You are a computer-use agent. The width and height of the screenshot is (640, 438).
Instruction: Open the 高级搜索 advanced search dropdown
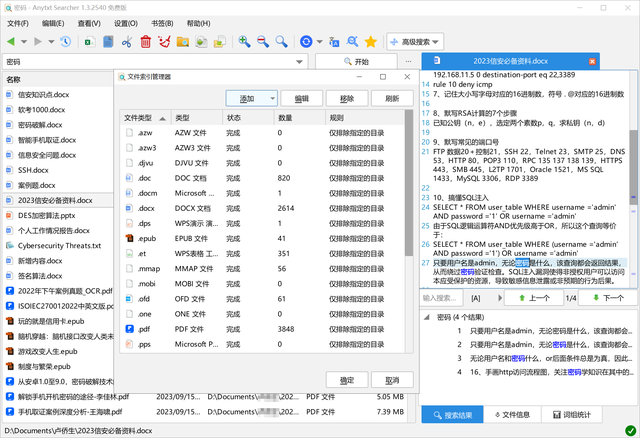point(415,42)
